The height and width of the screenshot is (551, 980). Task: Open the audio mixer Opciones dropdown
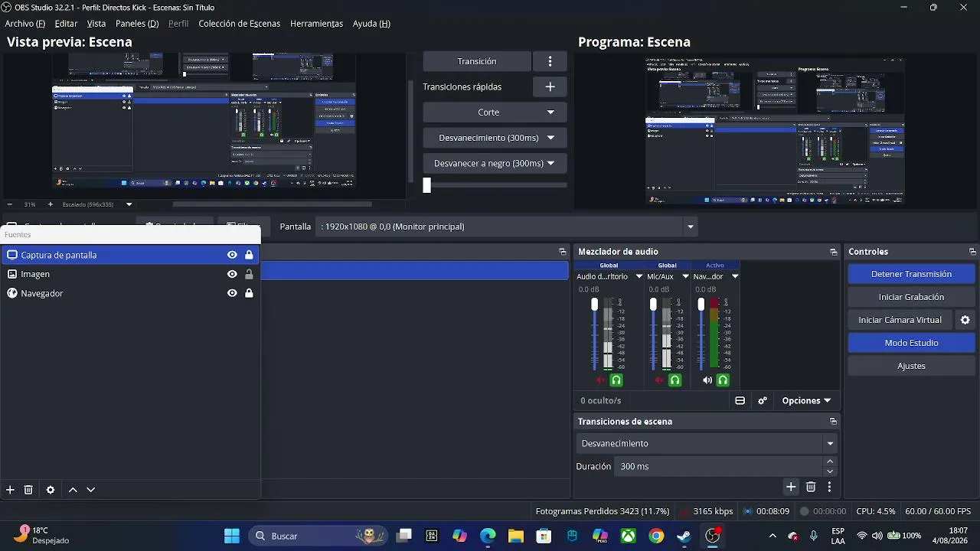pos(806,401)
